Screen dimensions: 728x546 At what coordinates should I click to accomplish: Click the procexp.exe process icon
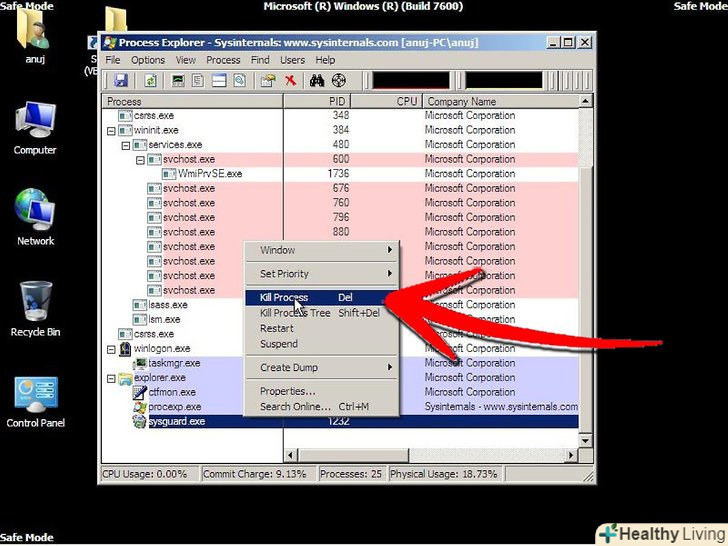point(140,407)
